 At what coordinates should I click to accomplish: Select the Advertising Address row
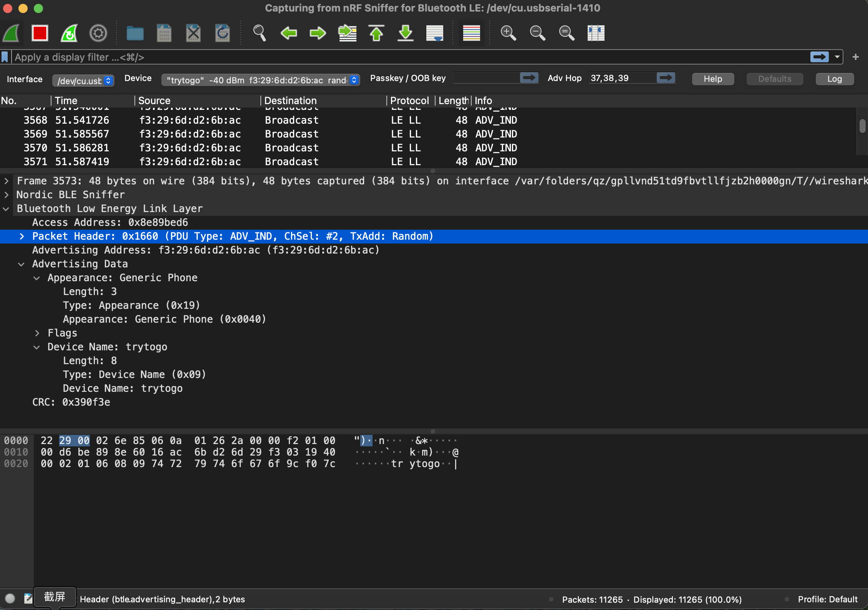point(434,250)
